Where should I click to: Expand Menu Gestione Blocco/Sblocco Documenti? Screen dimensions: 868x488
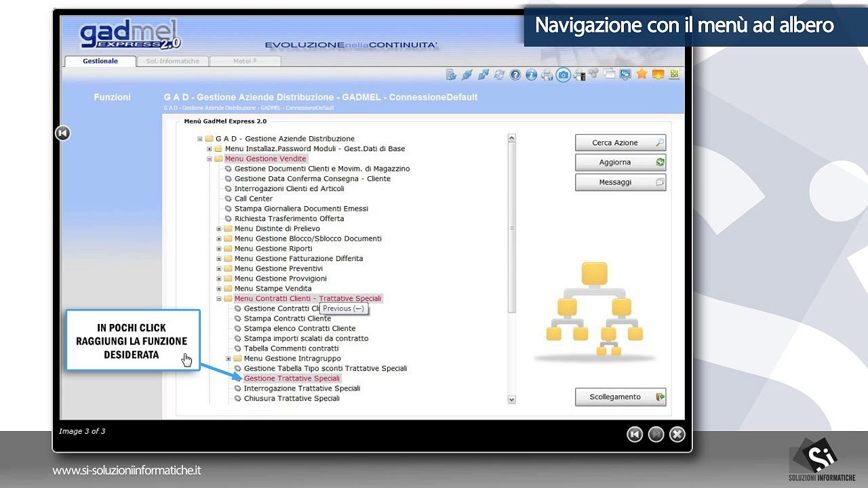click(x=219, y=239)
